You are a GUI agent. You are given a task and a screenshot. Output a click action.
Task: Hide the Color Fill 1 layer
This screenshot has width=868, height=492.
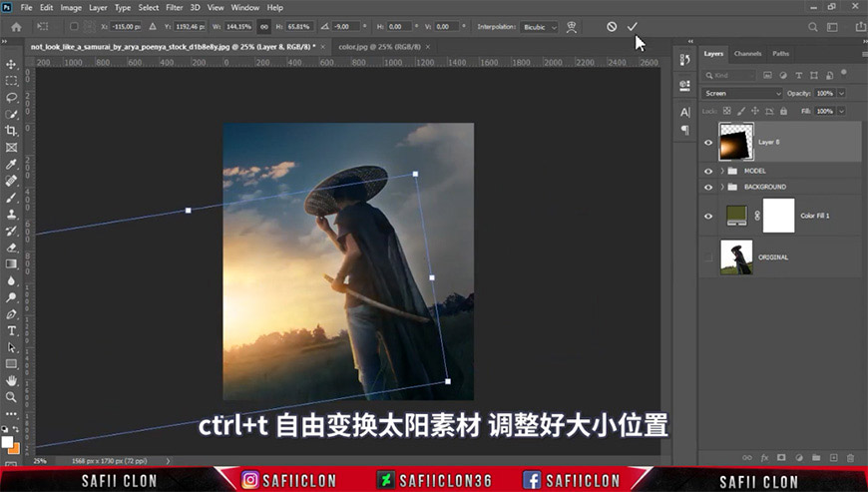tap(708, 216)
